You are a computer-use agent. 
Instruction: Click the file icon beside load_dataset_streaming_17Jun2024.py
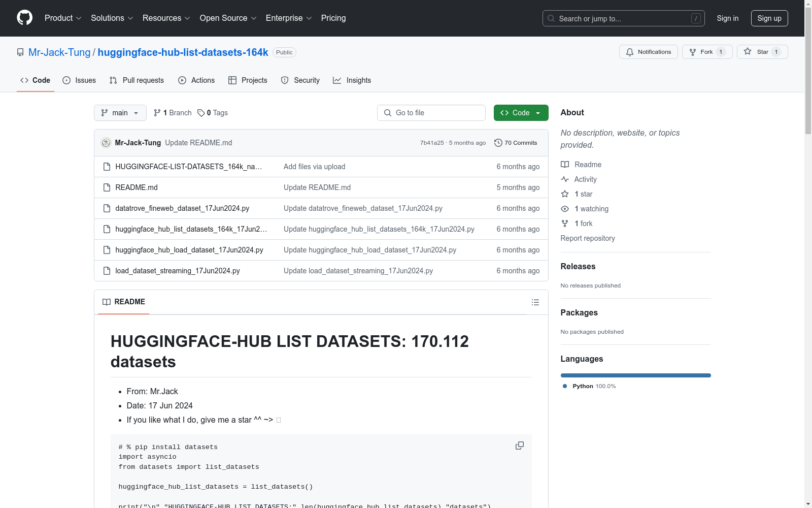click(107, 271)
